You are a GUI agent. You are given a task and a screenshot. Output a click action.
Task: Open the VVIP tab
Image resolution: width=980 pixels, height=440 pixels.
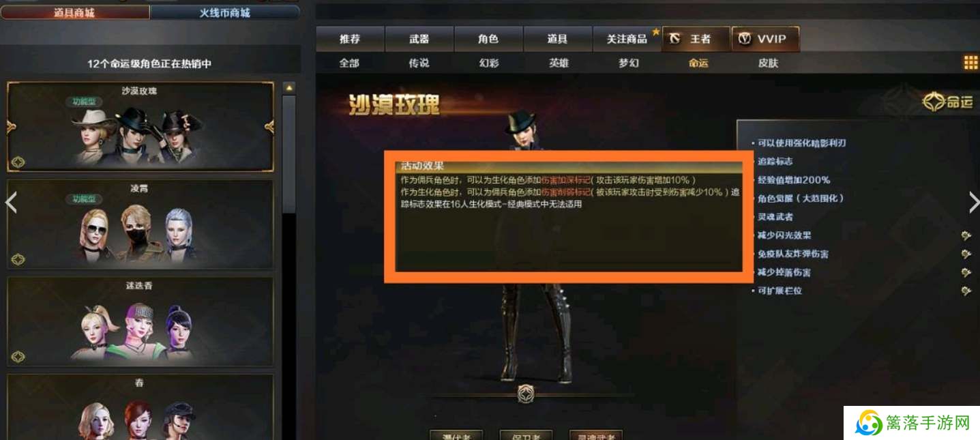764,40
